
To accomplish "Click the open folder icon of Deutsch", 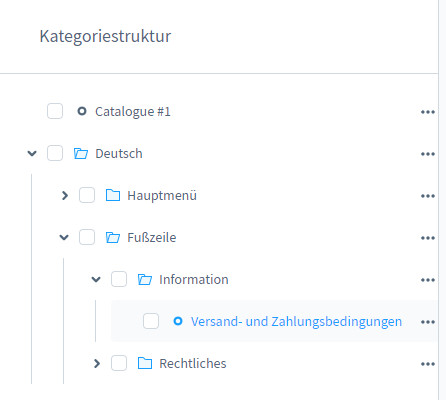I will click(x=81, y=153).
